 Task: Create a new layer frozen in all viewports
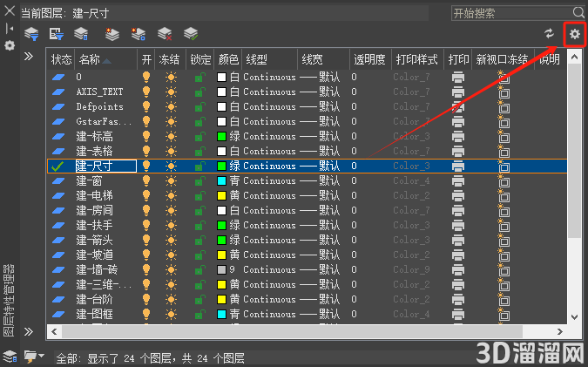[138, 34]
